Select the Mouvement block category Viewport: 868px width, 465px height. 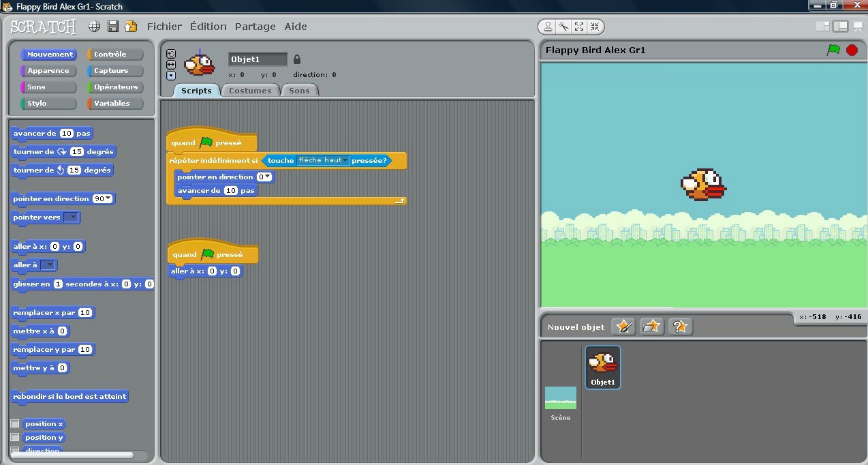tap(48, 55)
